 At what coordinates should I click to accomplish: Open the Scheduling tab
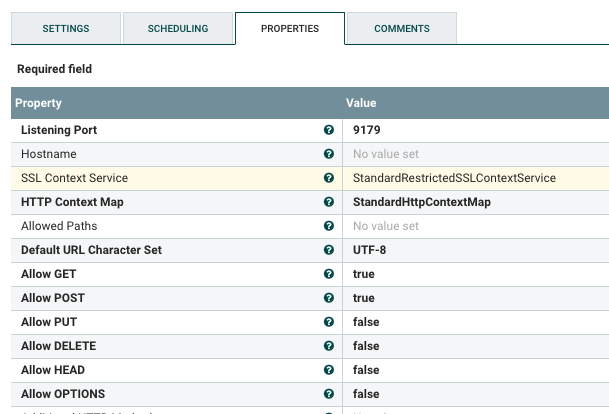pos(178,29)
